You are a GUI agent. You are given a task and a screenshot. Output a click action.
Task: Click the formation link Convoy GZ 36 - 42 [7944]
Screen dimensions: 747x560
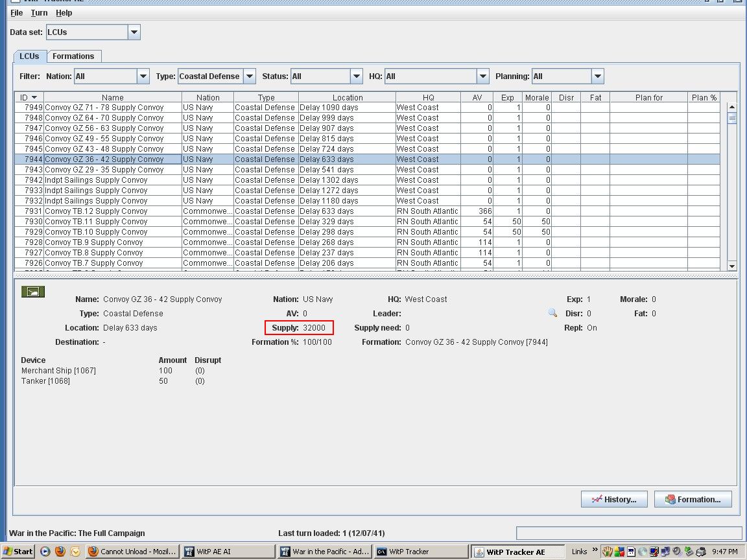coord(477,342)
